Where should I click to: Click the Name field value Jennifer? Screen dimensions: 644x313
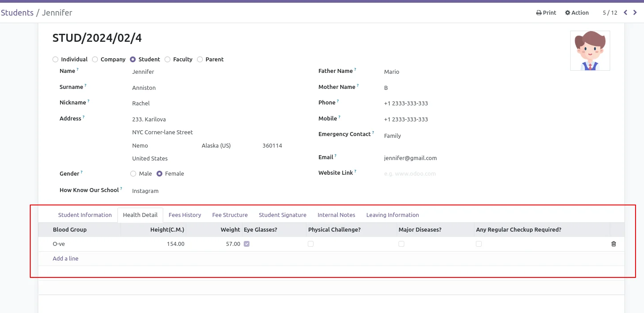point(143,72)
